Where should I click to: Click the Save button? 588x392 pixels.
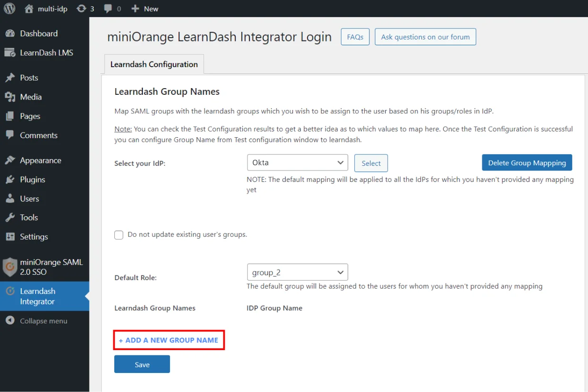click(x=142, y=364)
